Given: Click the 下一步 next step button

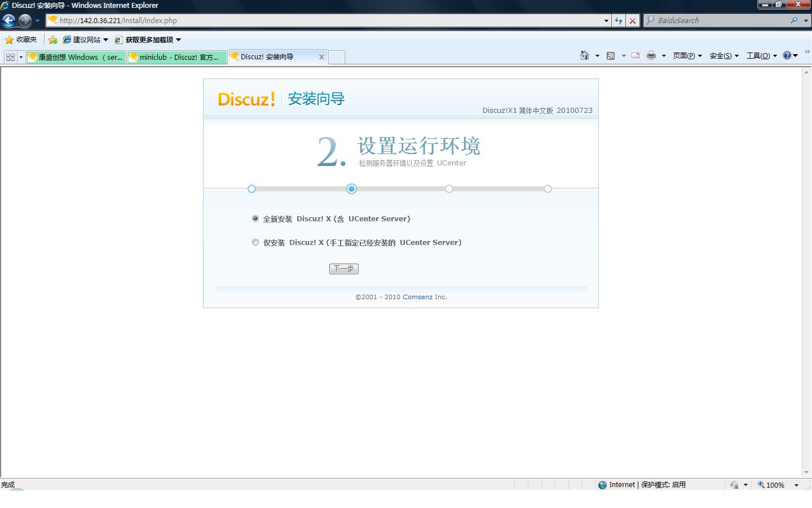Looking at the screenshot, I should point(344,269).
